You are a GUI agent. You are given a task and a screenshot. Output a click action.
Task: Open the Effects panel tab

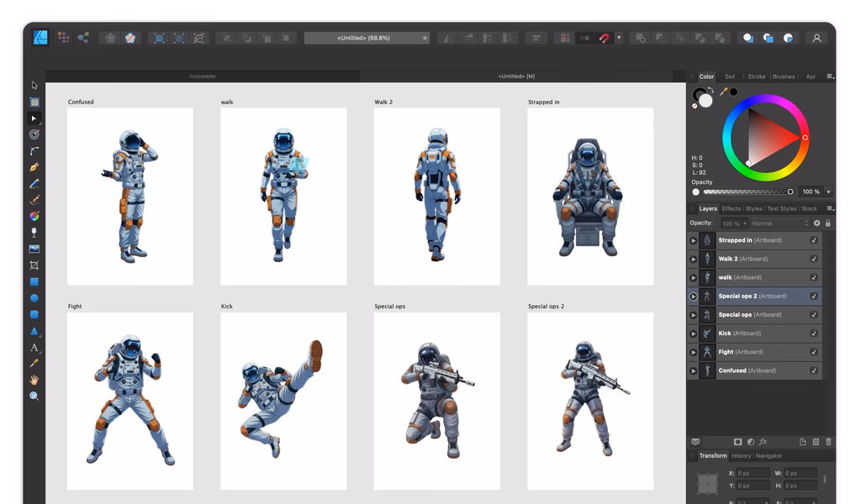click(x=731, y=208)
